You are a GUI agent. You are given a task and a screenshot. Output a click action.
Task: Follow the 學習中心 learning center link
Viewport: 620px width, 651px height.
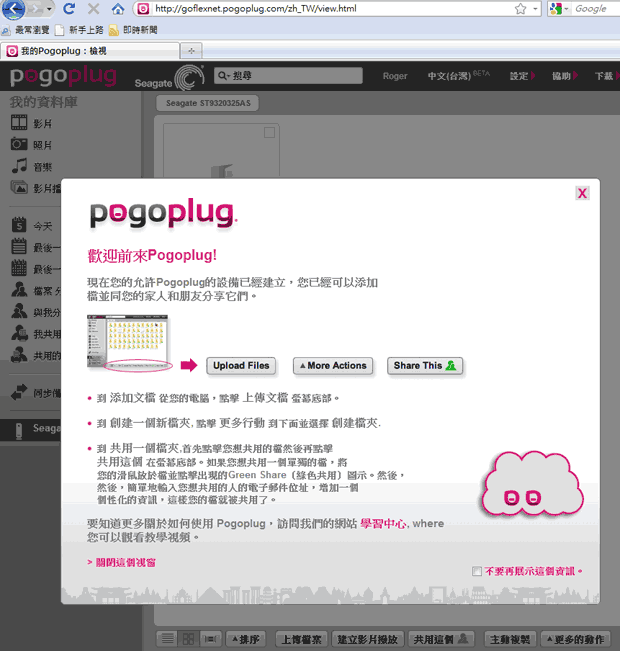click(383, 523)
